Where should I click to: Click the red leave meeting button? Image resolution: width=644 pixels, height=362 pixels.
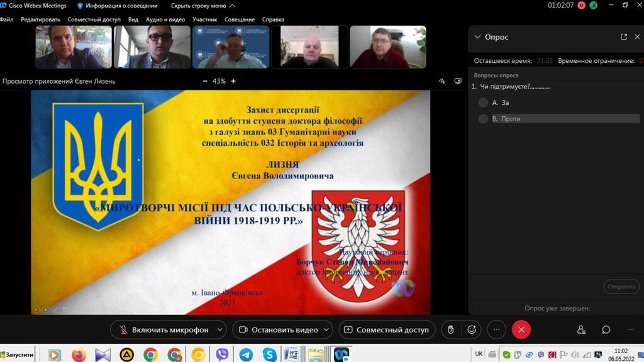click(x=521, y=329)
